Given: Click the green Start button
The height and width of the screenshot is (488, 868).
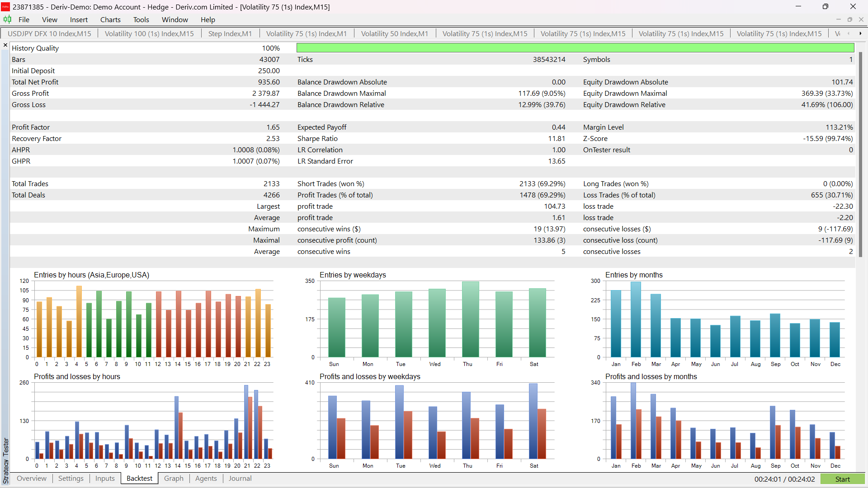Looking at the screenshot, I should coord(842,479).
